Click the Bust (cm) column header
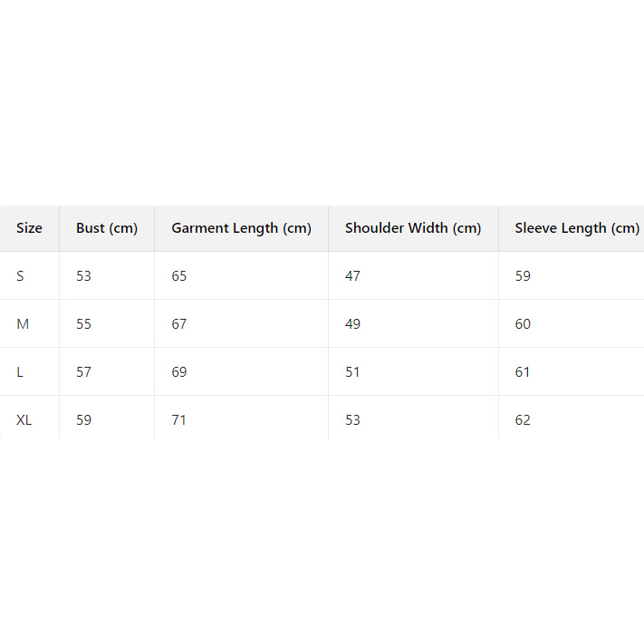 tap(107, 228)
